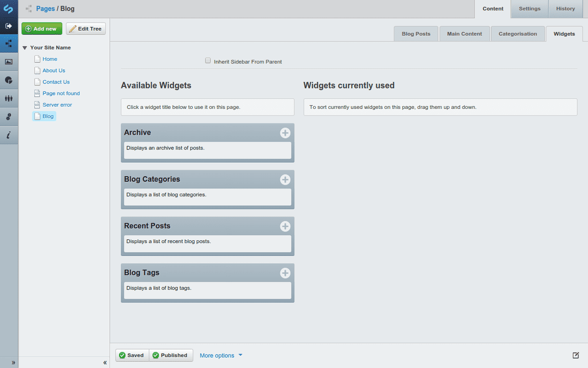The width and height of the screenshot is (588, 368).
Task: Switch to the Blog Posts tab
Action: pos(416,33)
